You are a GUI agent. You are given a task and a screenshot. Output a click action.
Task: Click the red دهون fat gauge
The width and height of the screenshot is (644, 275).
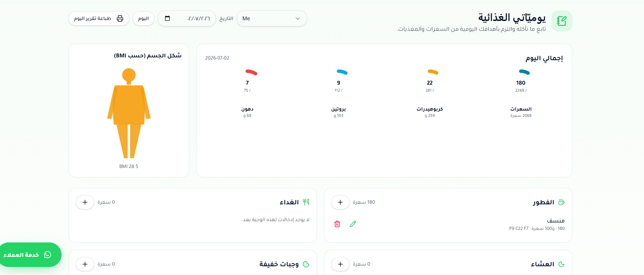tap(251, 72)
